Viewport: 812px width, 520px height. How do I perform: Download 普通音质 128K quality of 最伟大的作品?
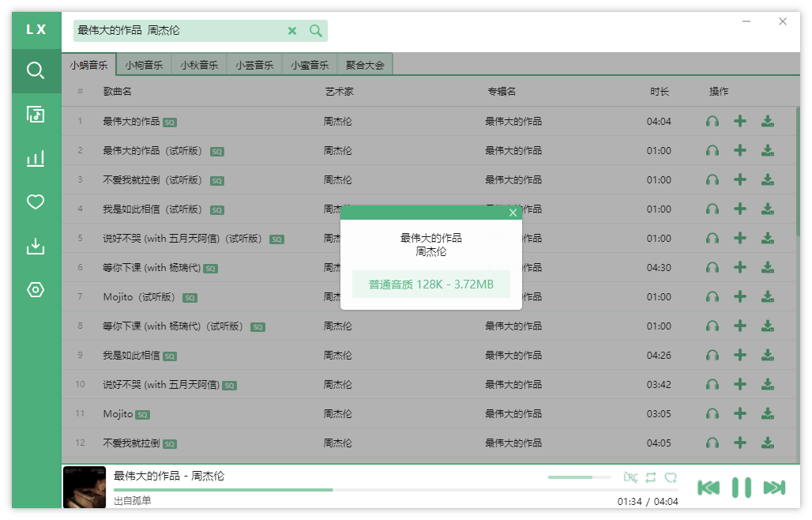pos(430,284)
